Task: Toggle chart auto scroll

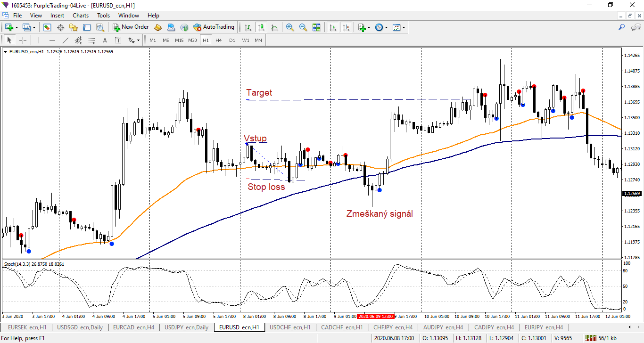Action: tap(333, 27)
